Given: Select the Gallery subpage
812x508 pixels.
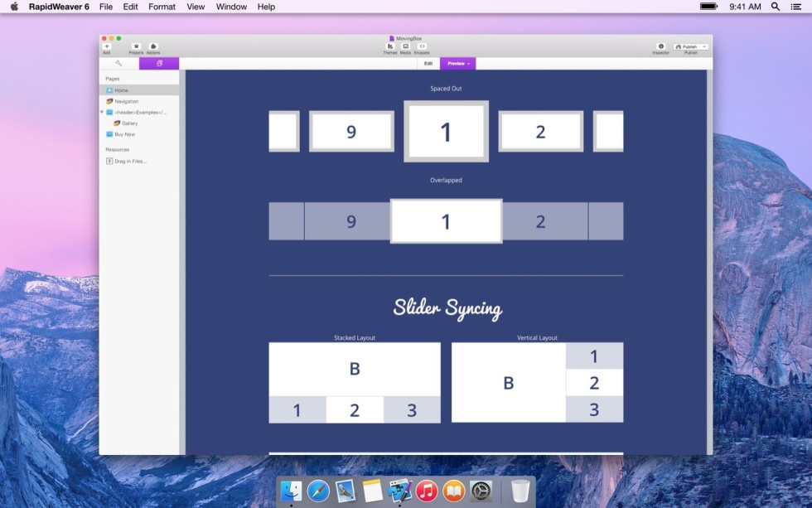Looking at the screenshot, I should click(139, 123).
